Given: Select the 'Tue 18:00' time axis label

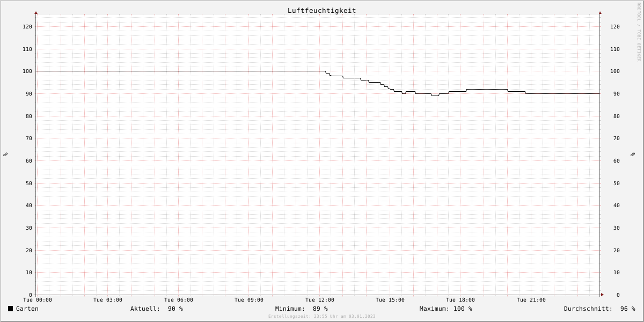Looking at the screenshot, I should [x=460, y=300].
